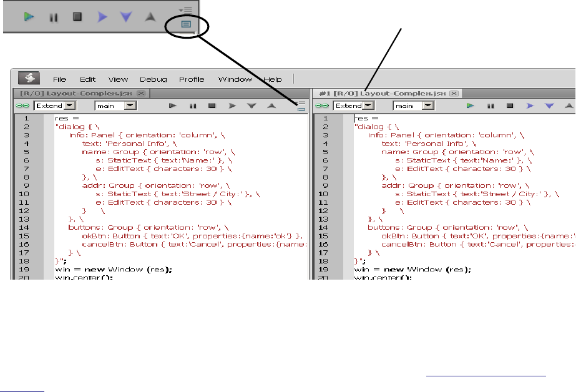Open the Edit menu

click(x=88, y=79)
